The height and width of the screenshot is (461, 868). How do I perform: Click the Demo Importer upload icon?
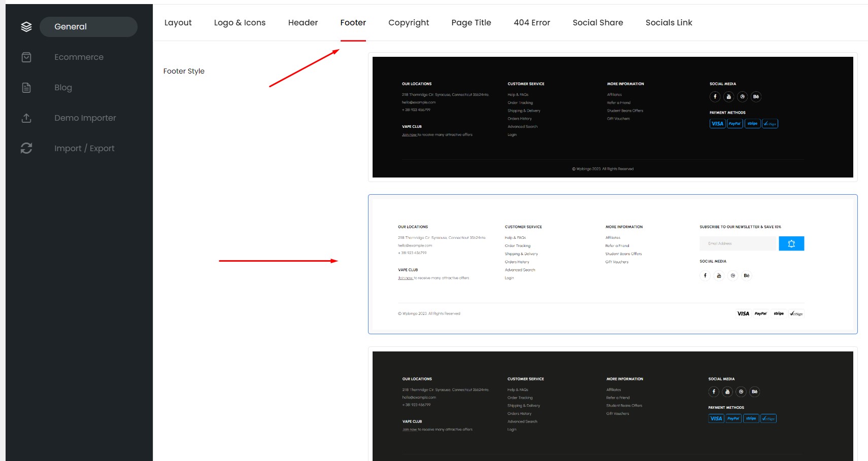click(x=26, y=118)
